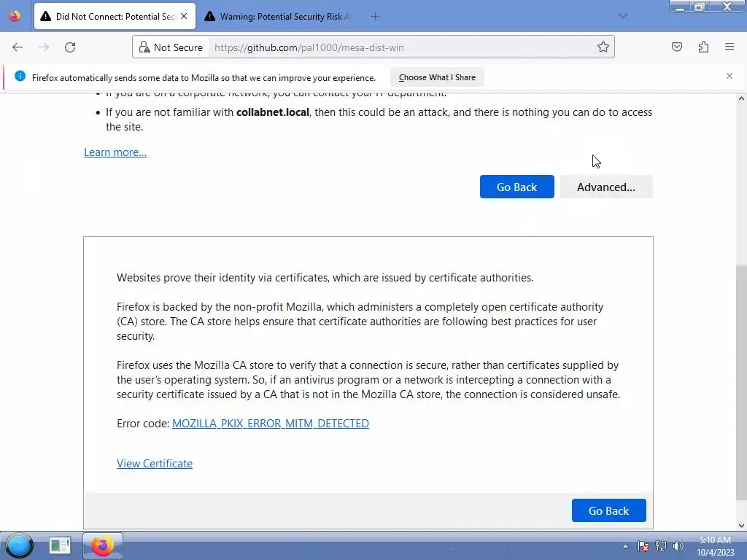Click the View Certificate link
This screenshot has height=560, width=747.
point(155,463)
